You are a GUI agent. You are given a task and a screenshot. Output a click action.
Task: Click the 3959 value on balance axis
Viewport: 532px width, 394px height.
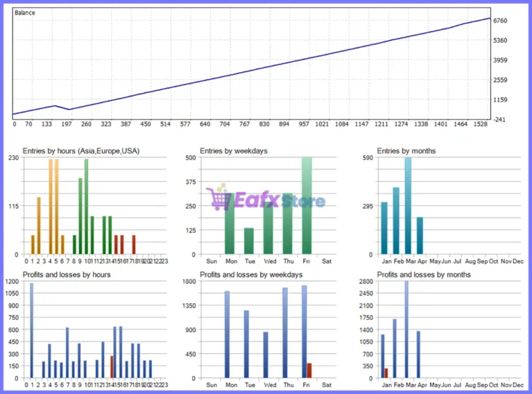click(500, 60)
